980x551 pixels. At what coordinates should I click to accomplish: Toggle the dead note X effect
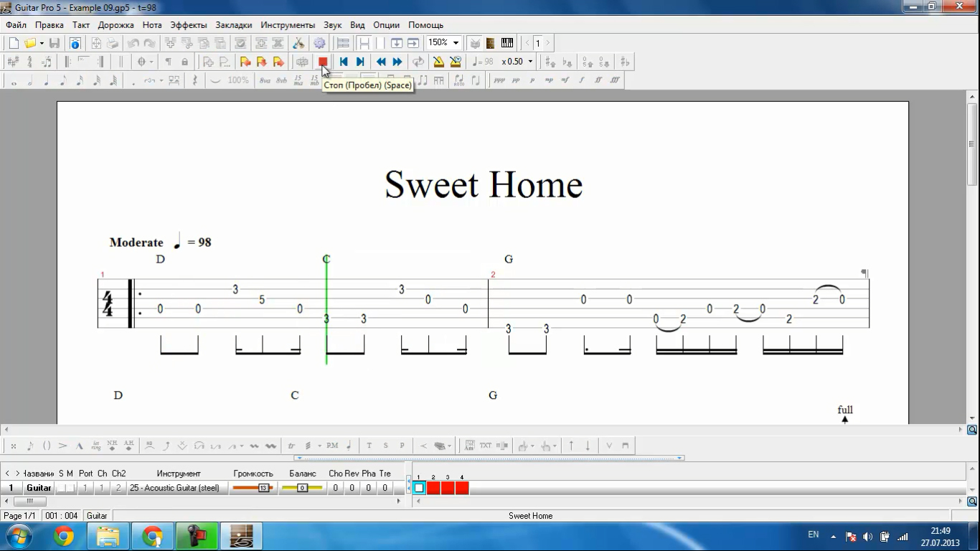(x=14, y=446)
